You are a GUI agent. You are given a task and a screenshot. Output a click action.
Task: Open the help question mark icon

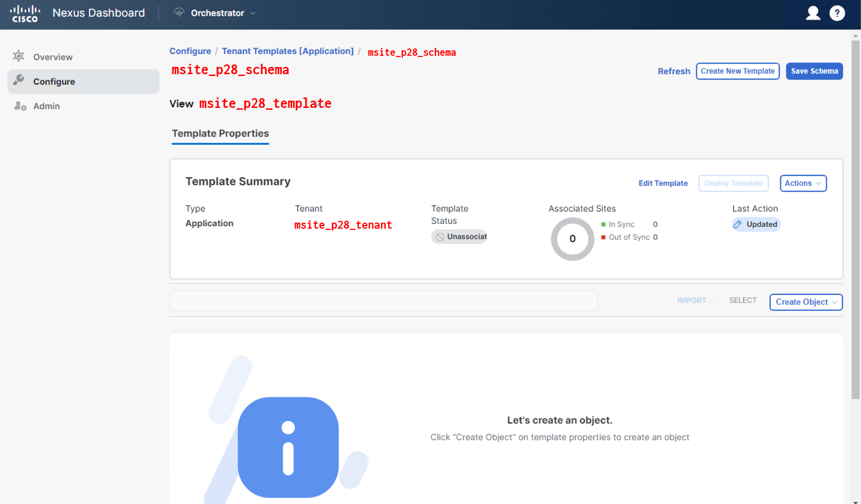(837, 13)
